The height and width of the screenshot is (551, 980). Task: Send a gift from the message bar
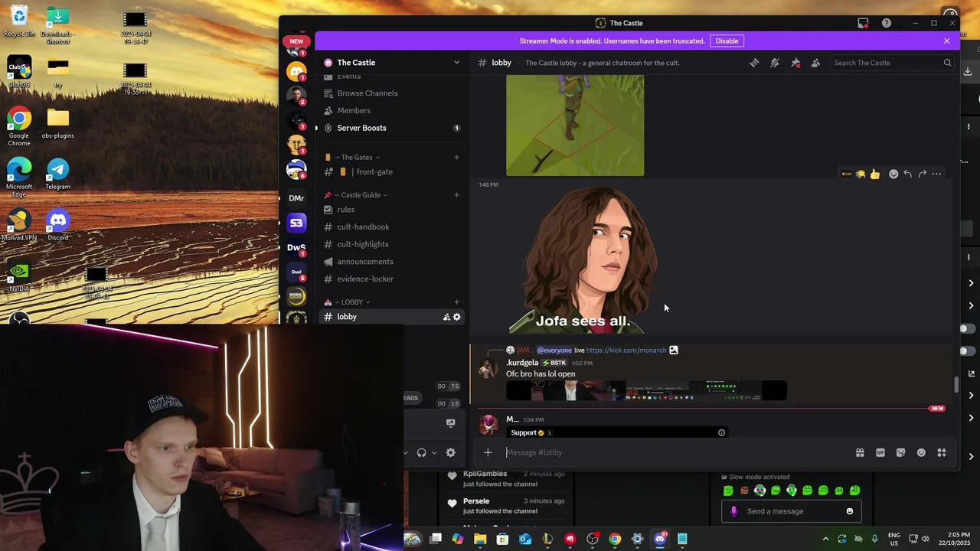coord(860,452)
